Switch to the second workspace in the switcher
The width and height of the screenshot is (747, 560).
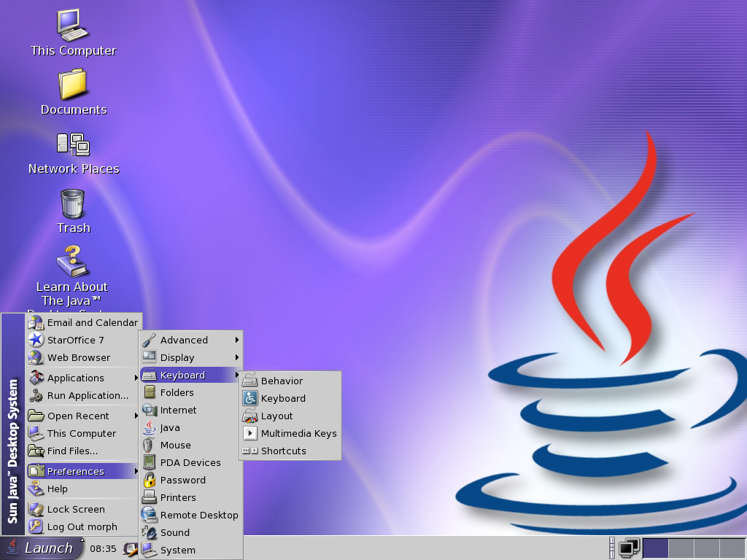[x=681, y=548]
